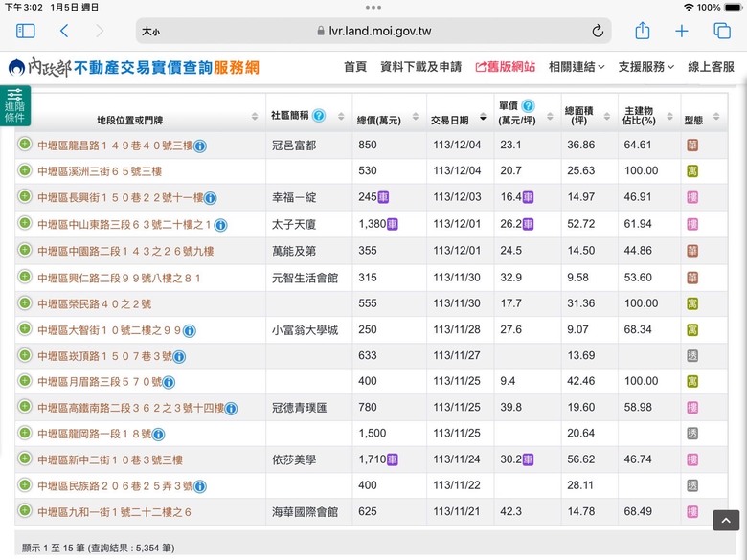Show info icon for 高鐵南路二段362之3號十四樓
The height and width of the screenshot is (560, 747).
(x=231, y=409)
